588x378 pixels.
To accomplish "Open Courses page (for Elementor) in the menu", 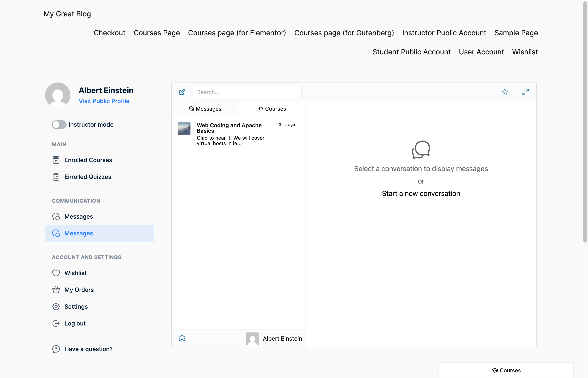I will click(x=237, y=33).
